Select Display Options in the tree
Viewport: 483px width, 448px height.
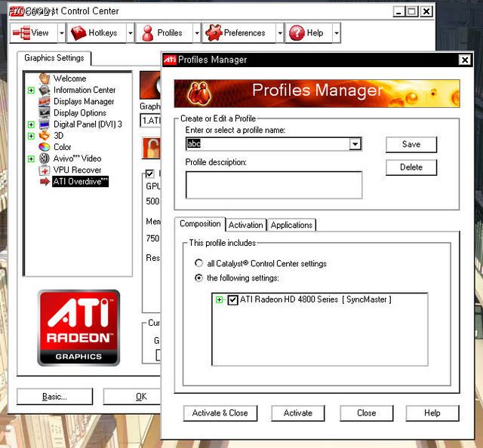[x=80, y=112]
